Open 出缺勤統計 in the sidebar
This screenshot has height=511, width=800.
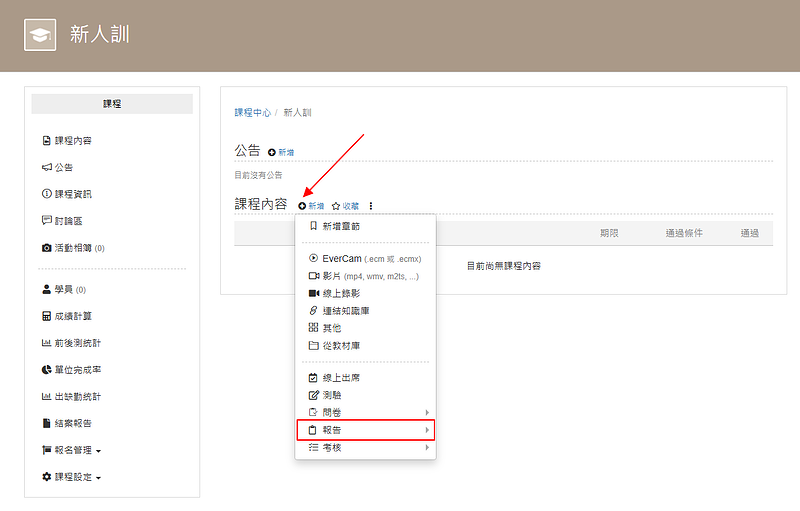click(x=71, y=397)
